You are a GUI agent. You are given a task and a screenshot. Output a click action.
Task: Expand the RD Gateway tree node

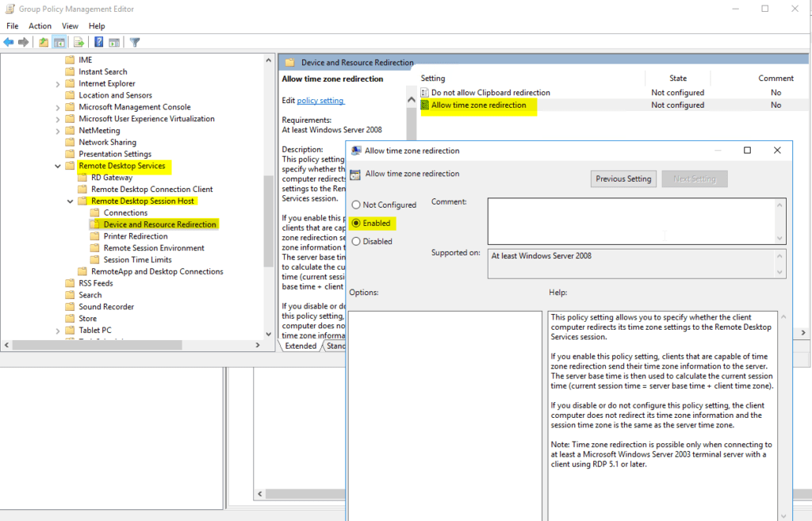tap(71, 177)
